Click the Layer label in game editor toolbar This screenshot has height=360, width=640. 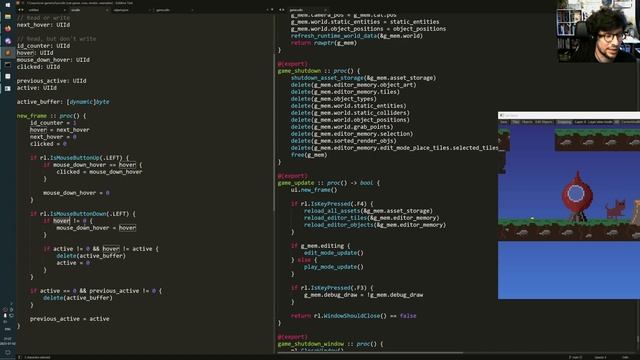580,122
